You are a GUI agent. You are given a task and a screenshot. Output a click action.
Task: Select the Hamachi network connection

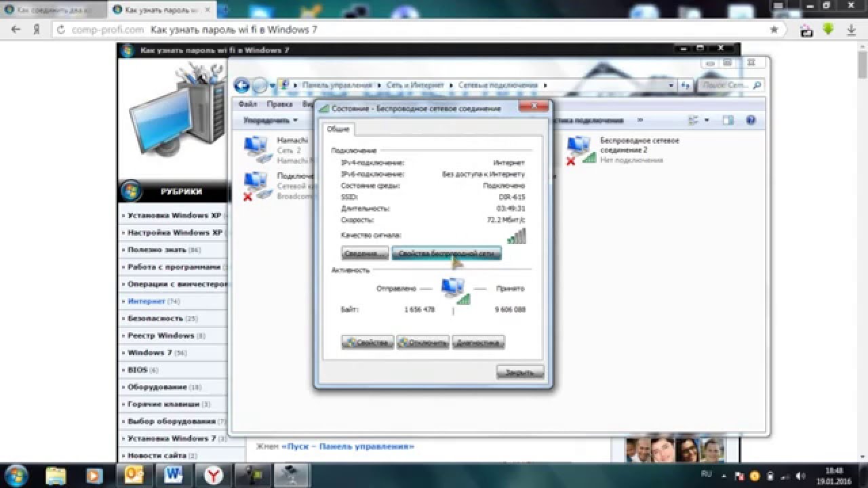[x=278, y=150]
